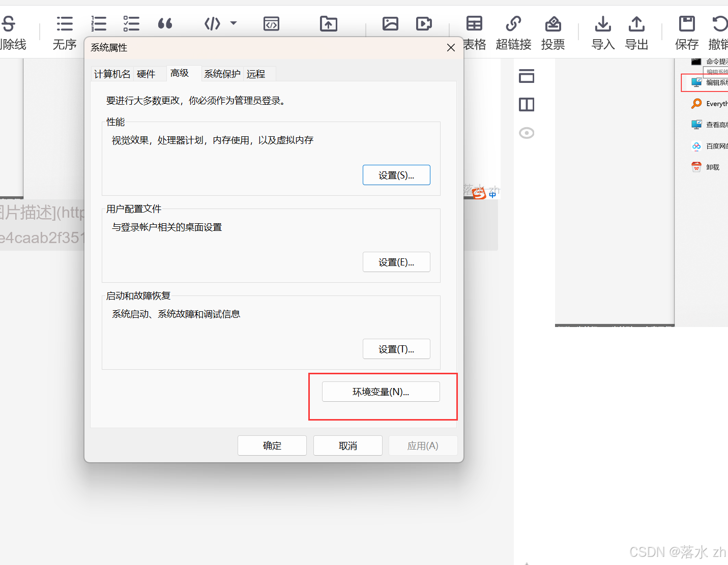Cancel the dialog with 取消
Image resolution: width=728 pixels, height=565 pixels.
pyautogui.click(x=348, y=445)
